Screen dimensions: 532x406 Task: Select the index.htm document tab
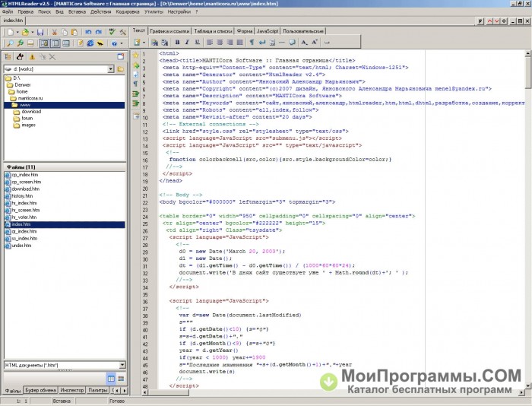(13, 21)
